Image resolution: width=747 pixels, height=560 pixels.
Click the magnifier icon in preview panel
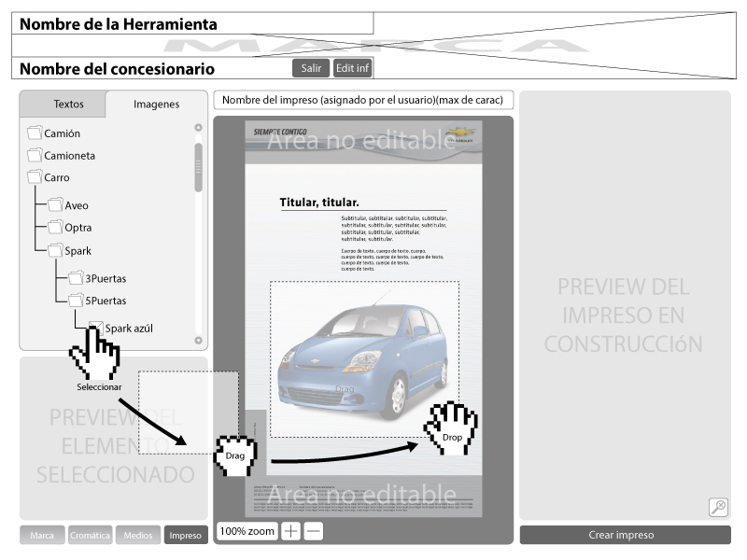click(718, 507)
